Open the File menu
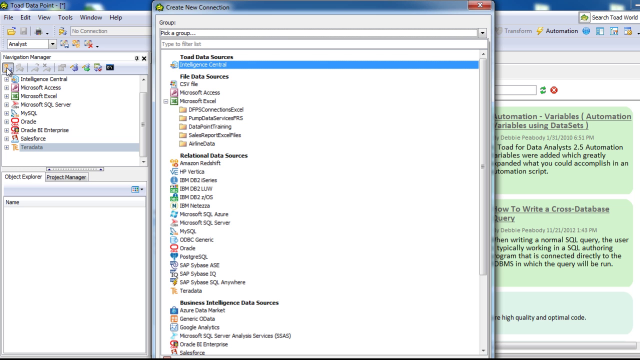Screen dimensions: 640x360 coord(9,18)
